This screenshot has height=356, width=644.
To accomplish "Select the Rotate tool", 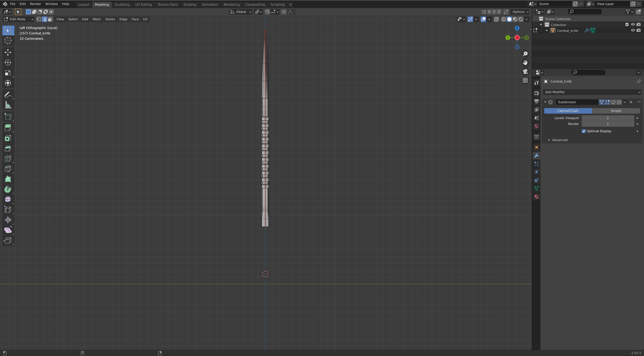I will (8, 63).
